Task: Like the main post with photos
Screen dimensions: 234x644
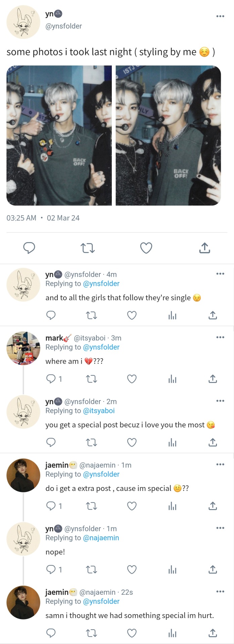Action: pyautogui.click(x=146, y=248)
